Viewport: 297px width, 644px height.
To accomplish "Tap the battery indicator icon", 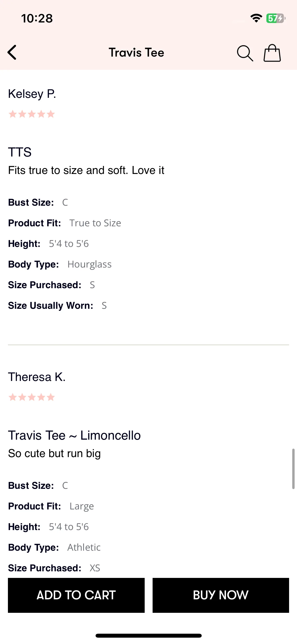I will point(276,18).
